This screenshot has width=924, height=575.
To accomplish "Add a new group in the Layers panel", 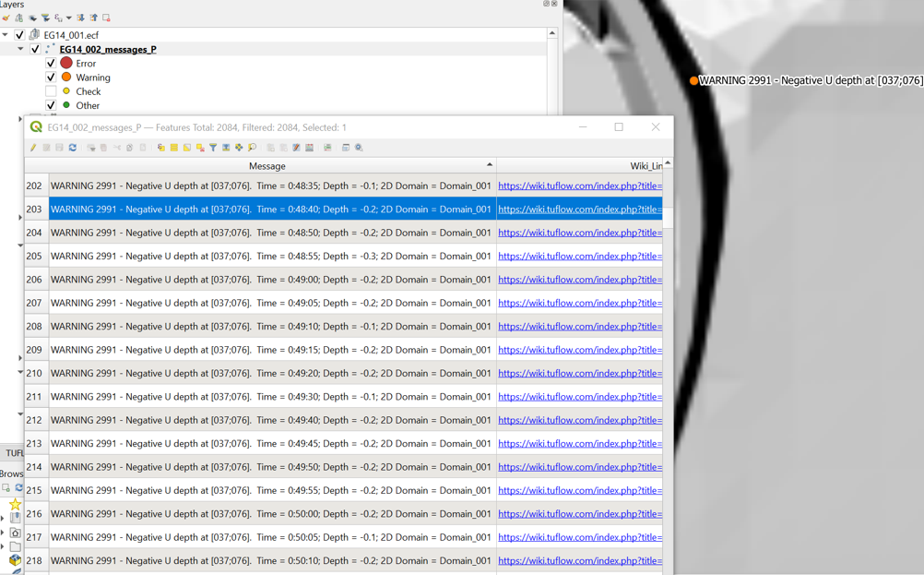I will click(18, 18).
